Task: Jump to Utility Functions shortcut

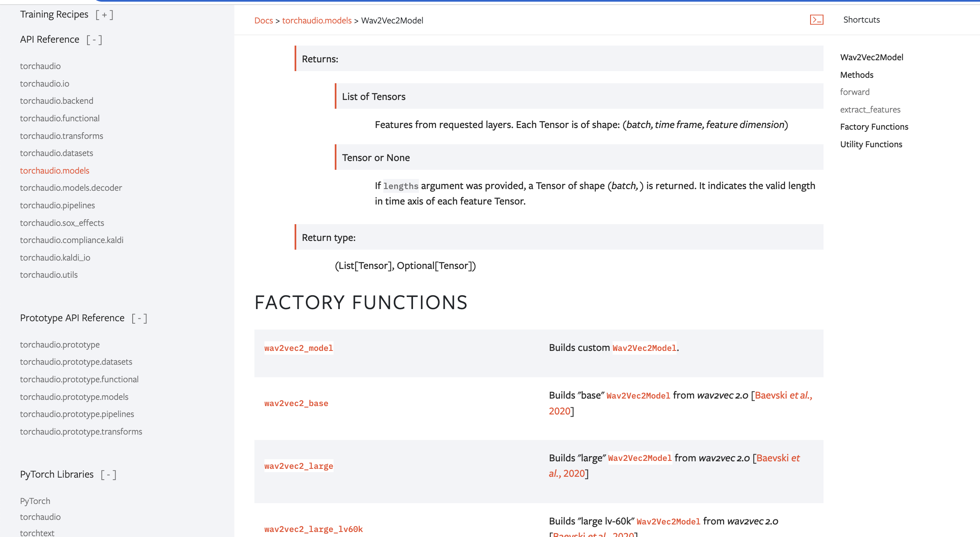Action: click(871, 144)
